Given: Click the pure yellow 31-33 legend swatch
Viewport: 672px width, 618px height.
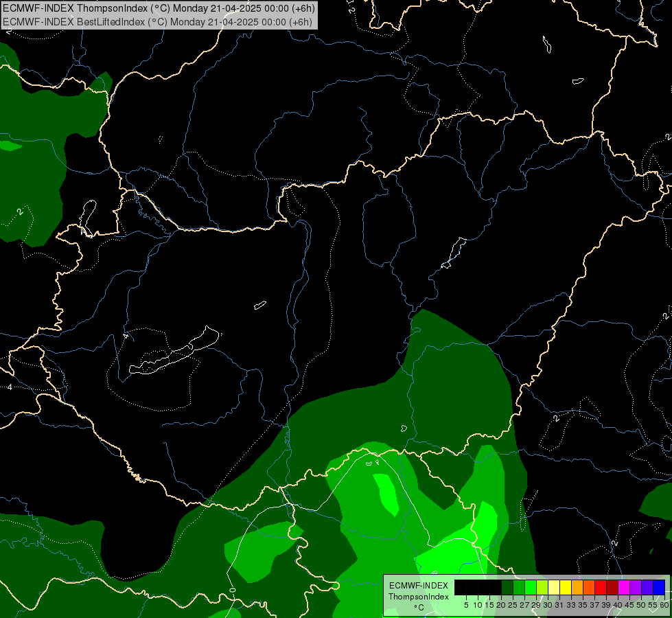Looking at the screenshot, I should click(566, 587).
